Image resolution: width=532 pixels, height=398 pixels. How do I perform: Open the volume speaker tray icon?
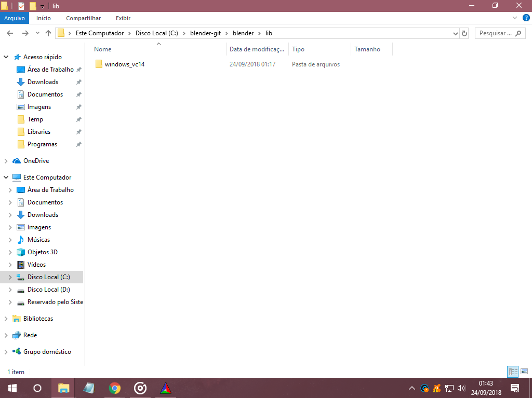click(x=461, y=388)
